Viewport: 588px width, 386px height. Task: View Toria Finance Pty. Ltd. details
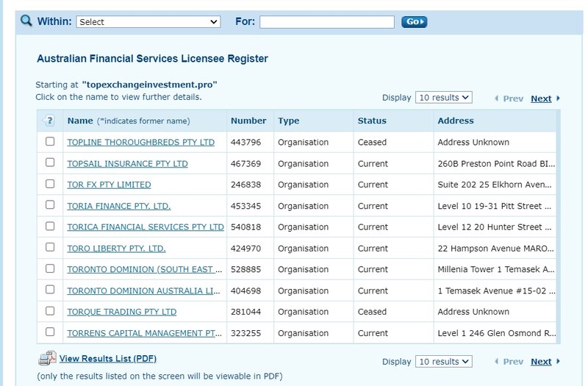pos(119,206)
